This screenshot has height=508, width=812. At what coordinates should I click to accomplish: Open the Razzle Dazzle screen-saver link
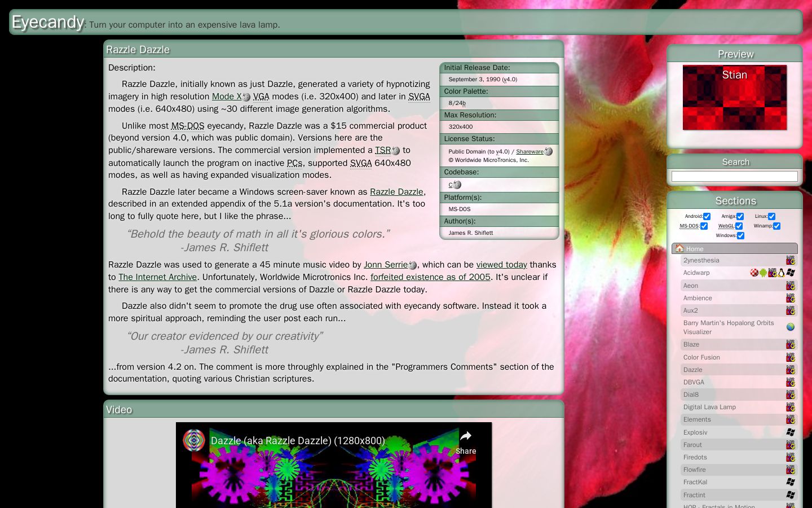[396, 192]
